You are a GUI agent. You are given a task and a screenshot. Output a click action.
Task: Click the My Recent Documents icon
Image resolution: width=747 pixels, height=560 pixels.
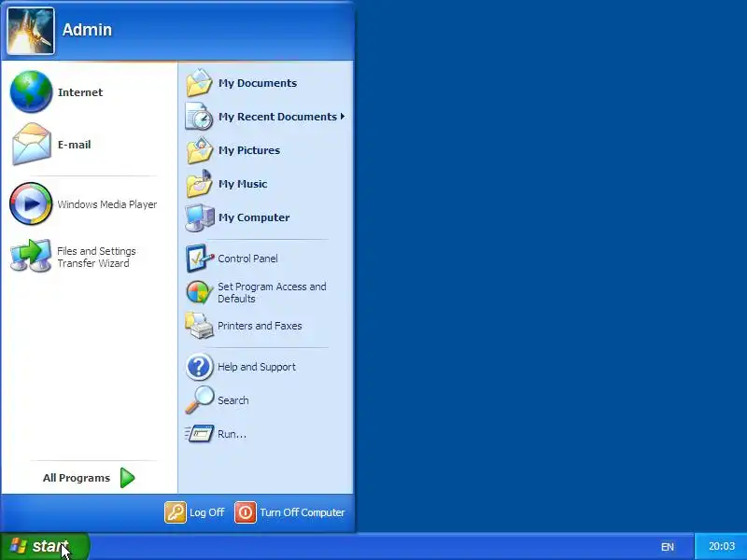coord(199,117)
